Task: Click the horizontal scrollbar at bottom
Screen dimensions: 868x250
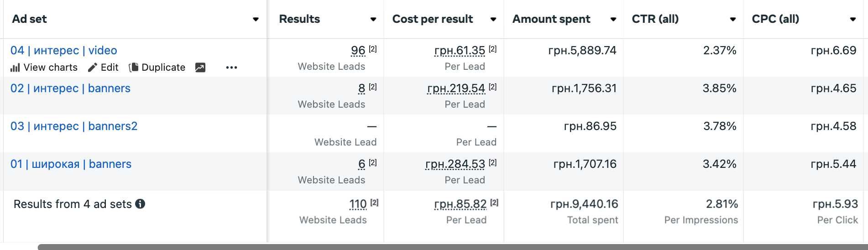Action: [453, 247]
